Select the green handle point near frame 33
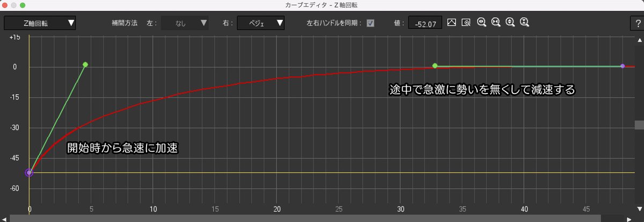Viewport: 644px width, 222px height. [x=435, y=66]
